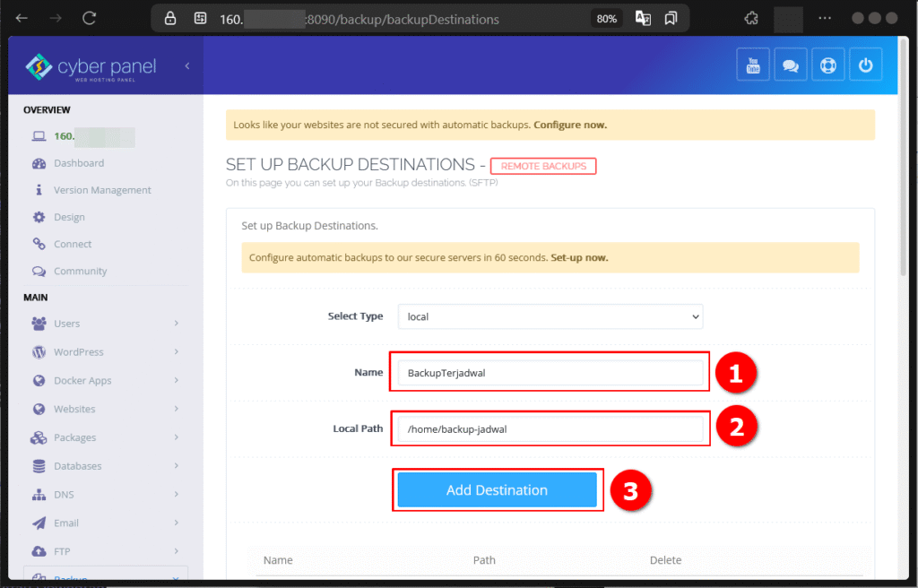This screenshot has height=588, width=918.
Task: Click the Add Destination button
Action: pos(498,490)
